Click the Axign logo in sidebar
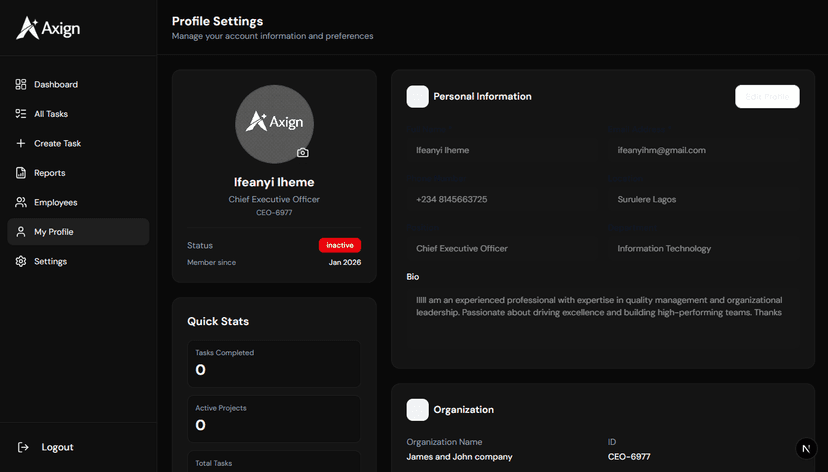Viewport: 828px width, 472px height. coord(48,29)
